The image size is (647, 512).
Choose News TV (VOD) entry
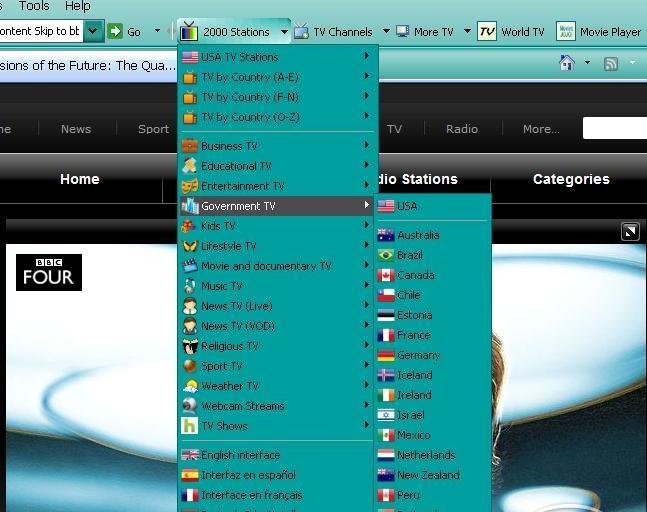pyautogui.click(x=276, y=326)
